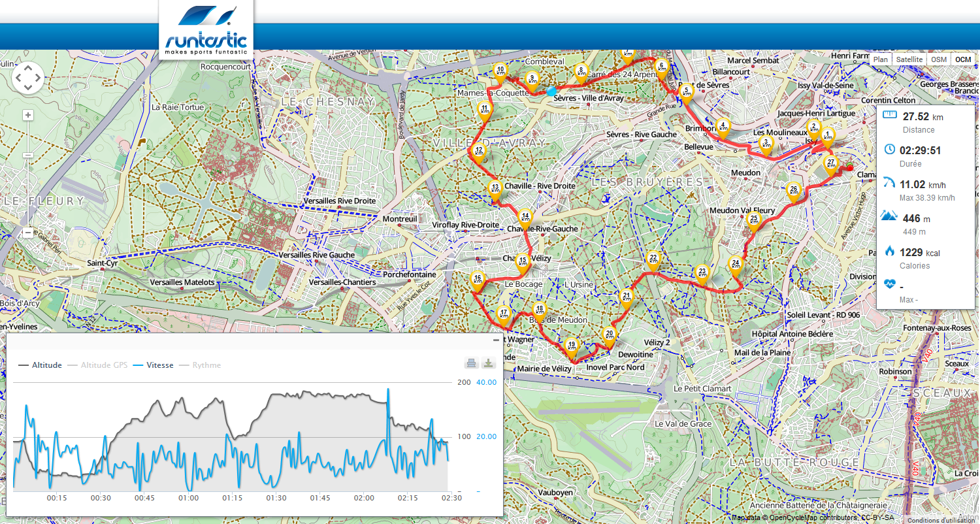Click the Runtastic logo

pos(206,30)
